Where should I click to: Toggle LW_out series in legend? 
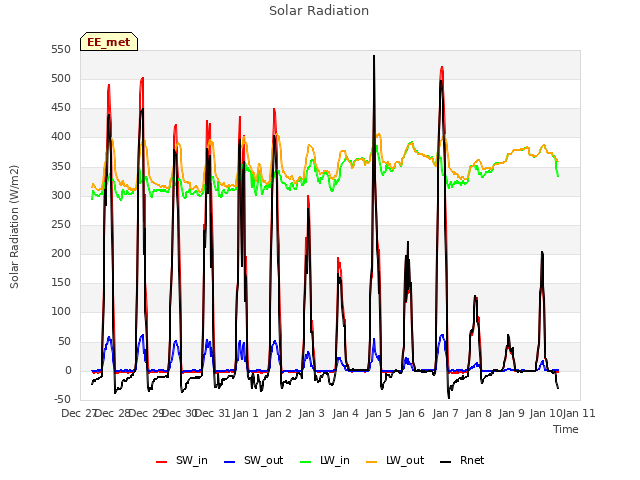pyautogui.click(x=395, y=461)
